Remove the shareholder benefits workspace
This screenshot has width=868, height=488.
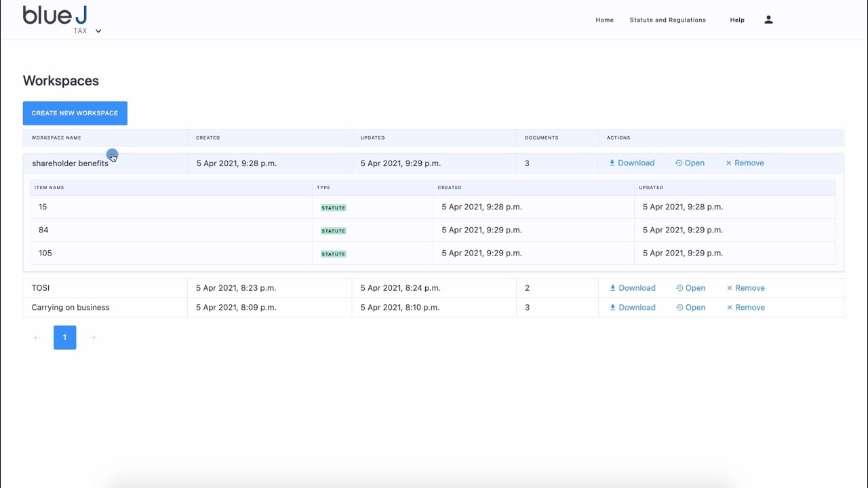[745, 163]
